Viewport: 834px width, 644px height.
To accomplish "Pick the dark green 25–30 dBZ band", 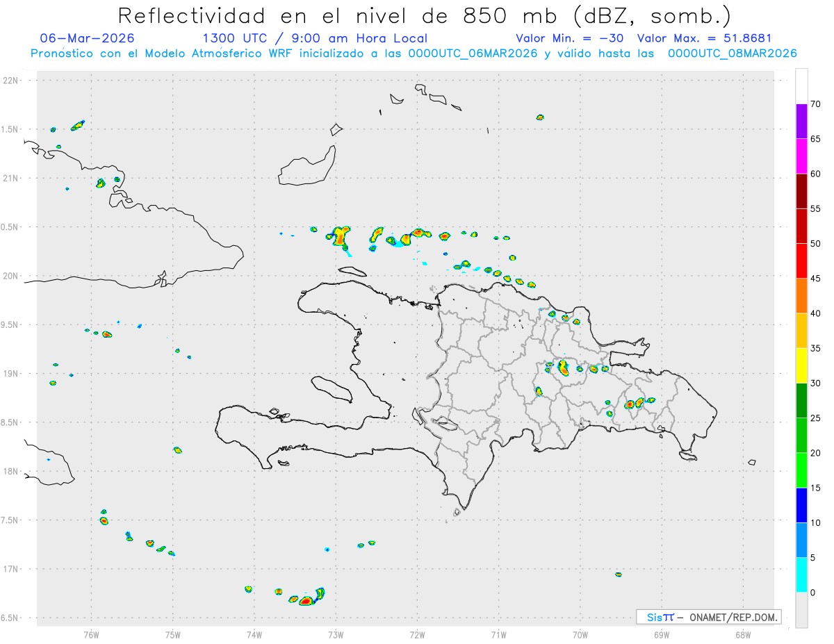I will click(x=801, y=401).
